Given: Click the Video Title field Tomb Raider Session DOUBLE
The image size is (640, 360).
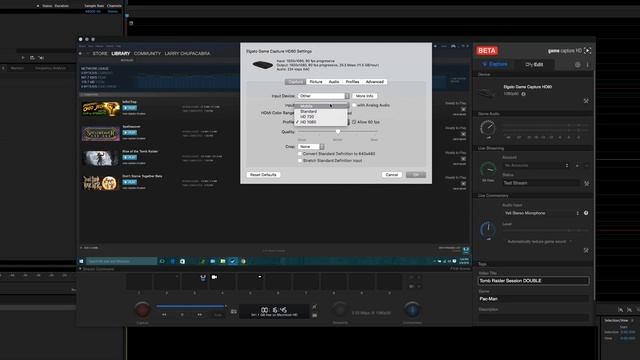Looking at the screenshot, I should coord(533,281).
